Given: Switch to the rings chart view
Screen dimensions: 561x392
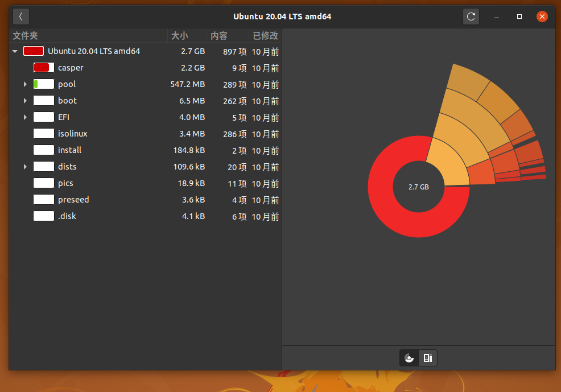Looking at the screenshot, I should [409, 358].
